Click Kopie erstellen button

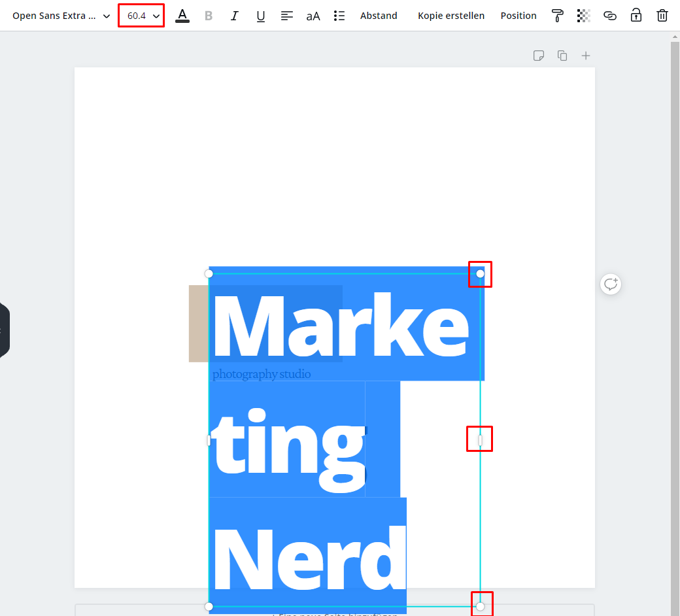451,16
